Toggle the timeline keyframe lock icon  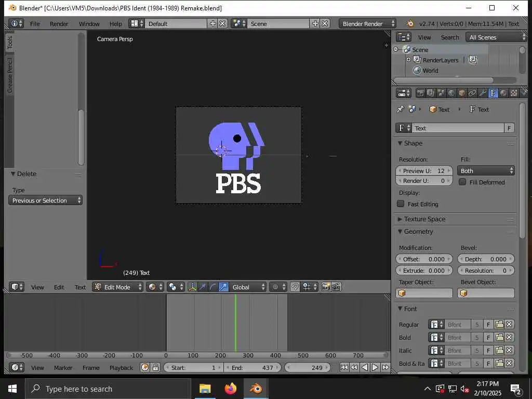(155, 367)
